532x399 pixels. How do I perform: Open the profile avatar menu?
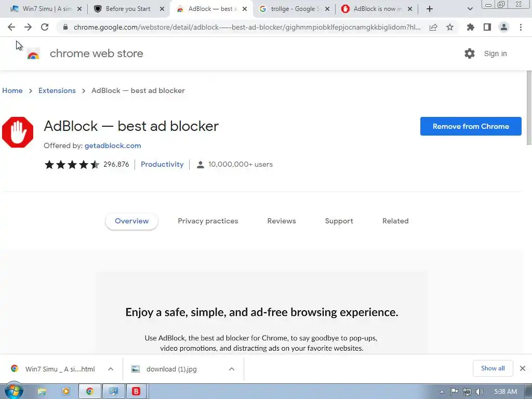click(x=504, y=27)
